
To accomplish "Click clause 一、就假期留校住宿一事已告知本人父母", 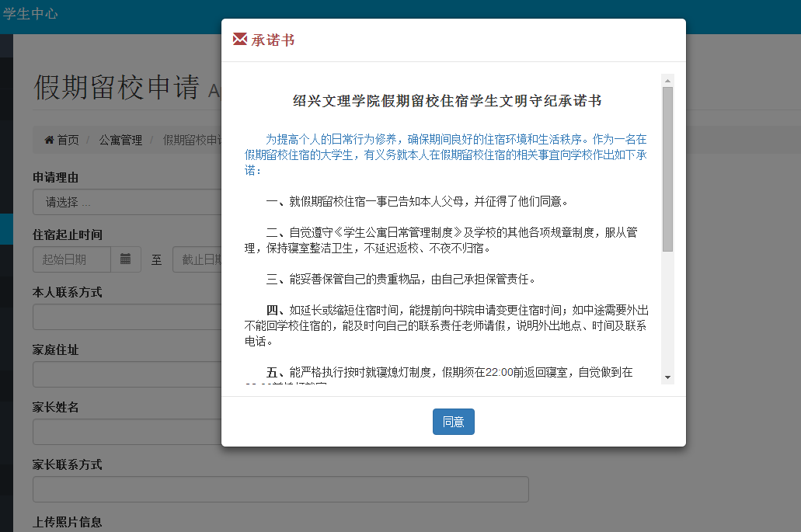I will click(x=417, y=202).
